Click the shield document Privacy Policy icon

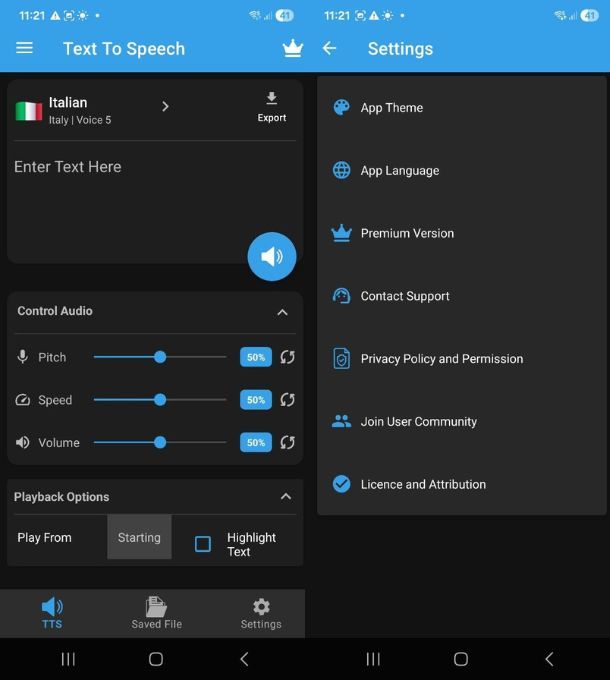[x=341, y=358]
